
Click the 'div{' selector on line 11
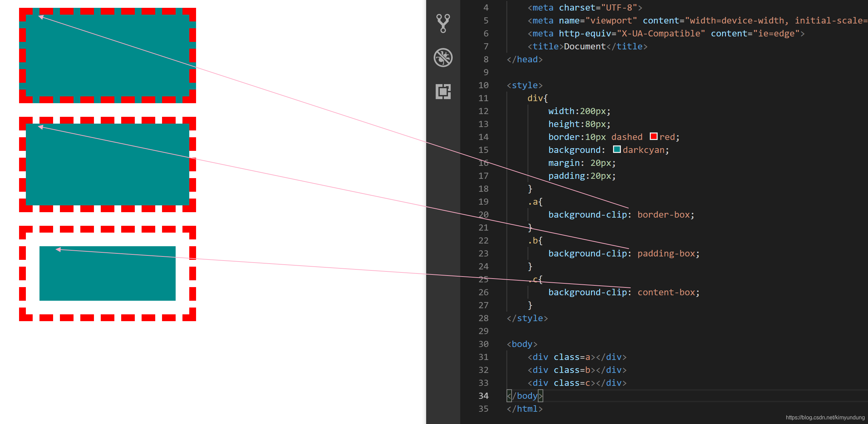538,98
